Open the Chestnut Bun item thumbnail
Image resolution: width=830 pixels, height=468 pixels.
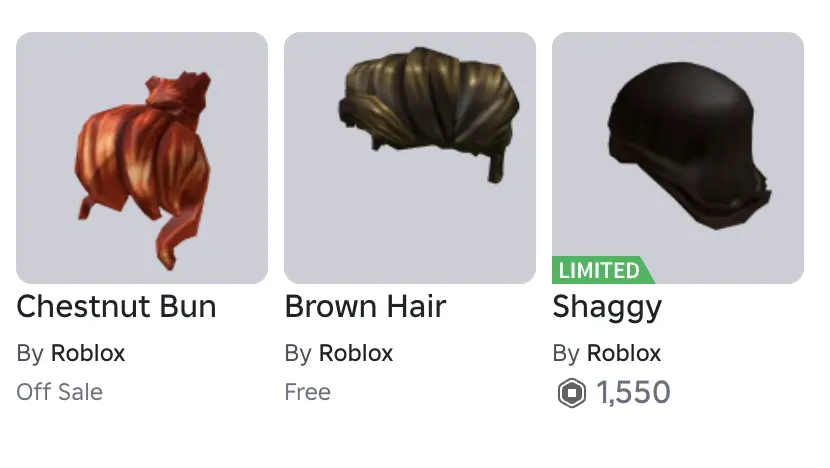(x=142, y=158)
